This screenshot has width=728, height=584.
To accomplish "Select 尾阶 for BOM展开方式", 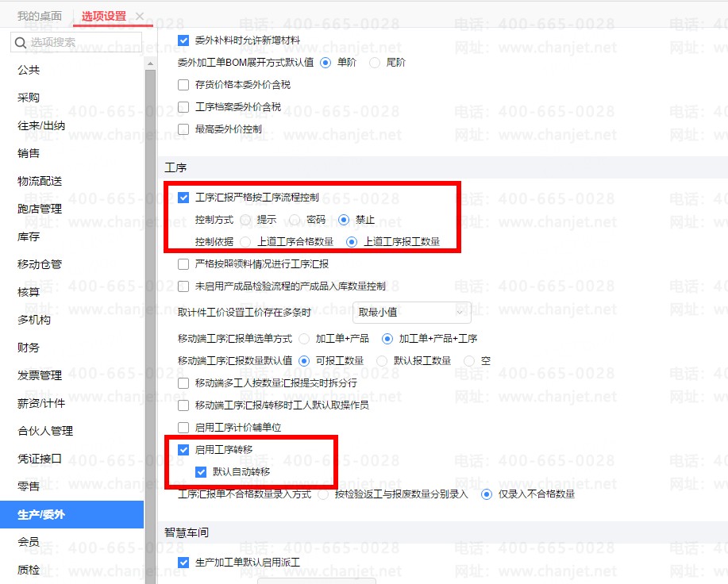I will (375, 63).
